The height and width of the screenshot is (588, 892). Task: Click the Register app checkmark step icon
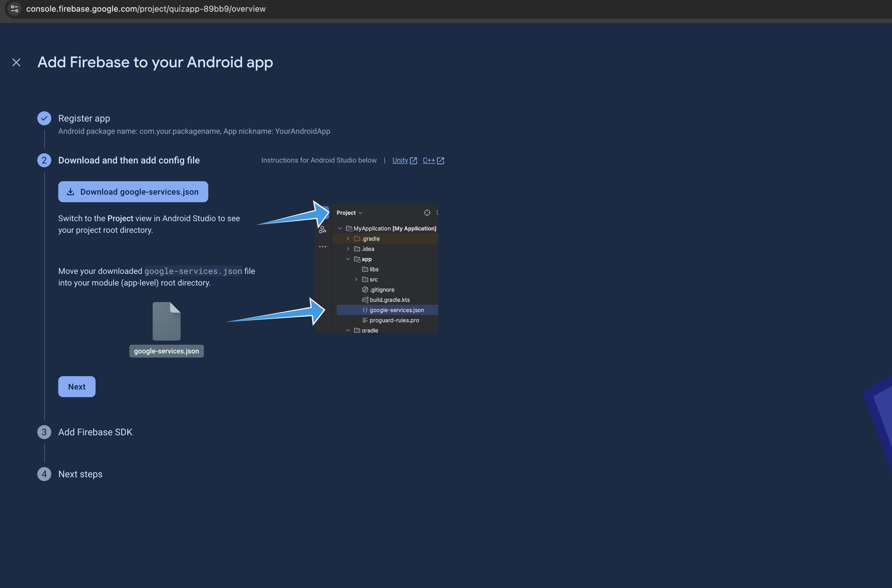pos(44,119)
